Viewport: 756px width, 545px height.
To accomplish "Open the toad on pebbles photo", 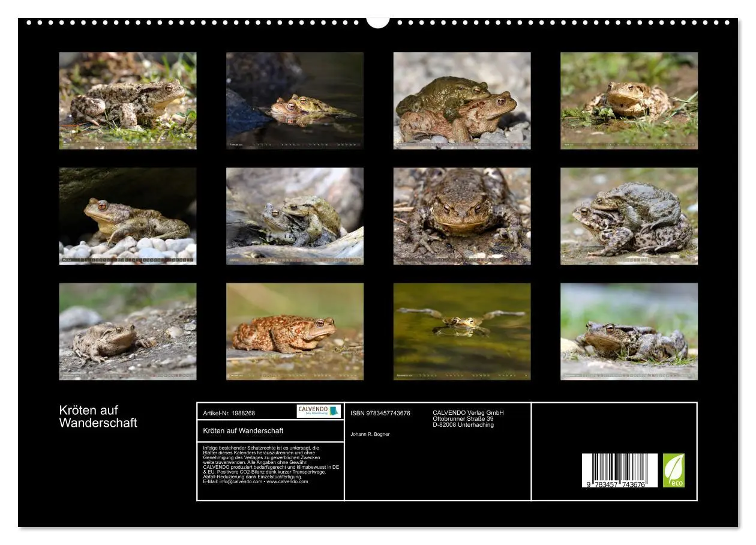I will click(128, 217).
